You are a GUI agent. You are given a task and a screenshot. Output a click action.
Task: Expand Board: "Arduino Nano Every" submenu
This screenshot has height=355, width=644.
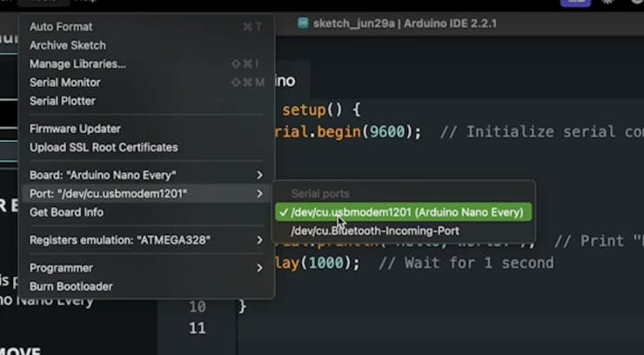click(x=146, y=175)
